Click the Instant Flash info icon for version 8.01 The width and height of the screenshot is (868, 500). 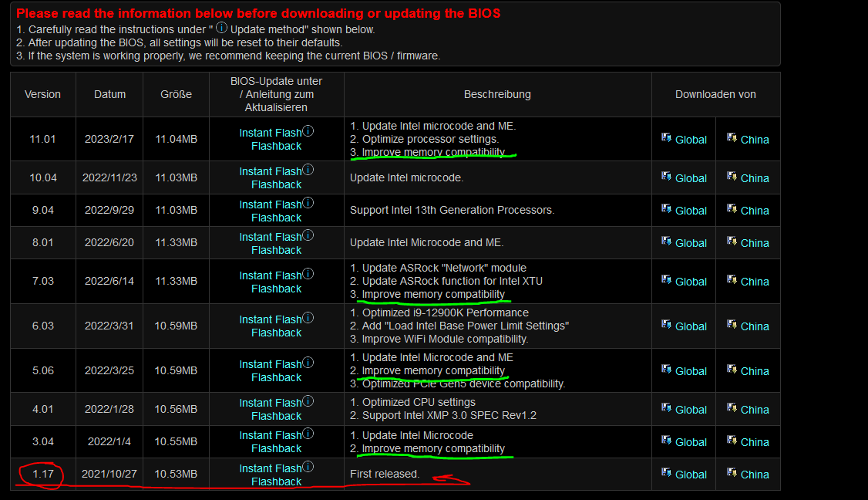308,235
